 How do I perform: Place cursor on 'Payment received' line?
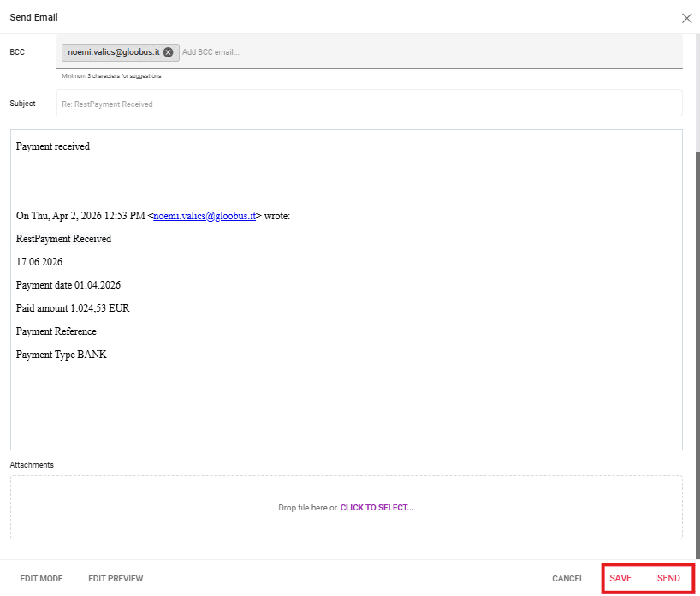point(53,146)
